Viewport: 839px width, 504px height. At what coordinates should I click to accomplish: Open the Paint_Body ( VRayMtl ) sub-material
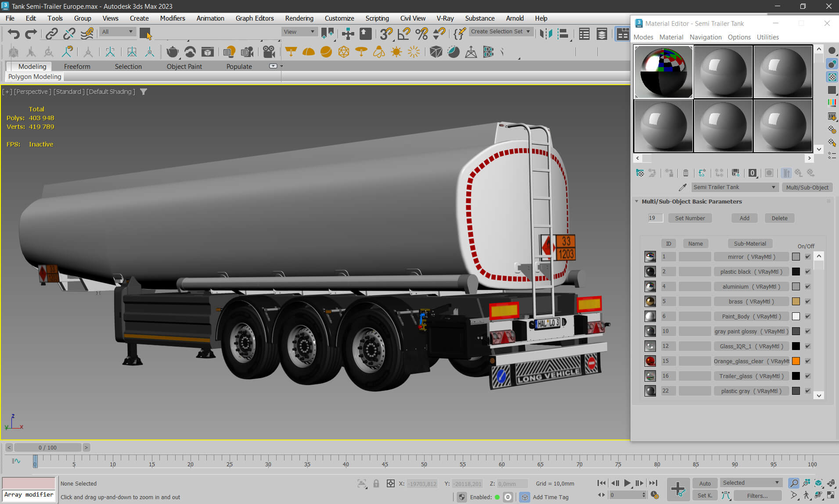(751, 316)
